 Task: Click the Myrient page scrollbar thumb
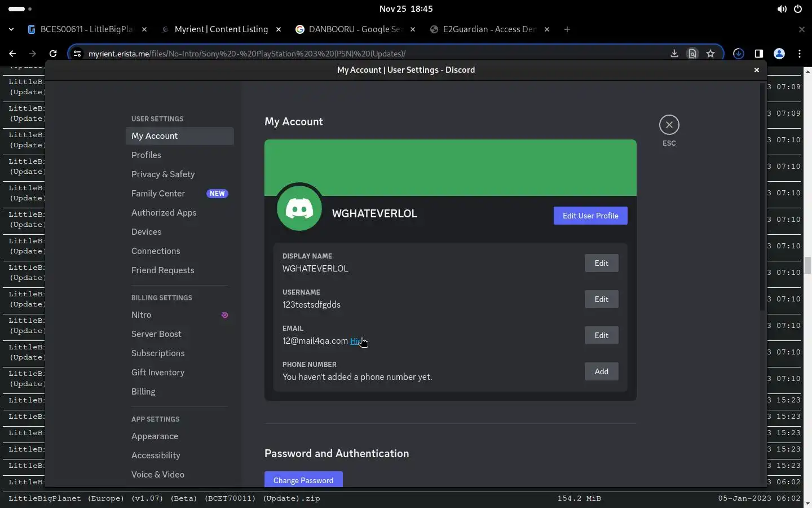coord(807,264)
